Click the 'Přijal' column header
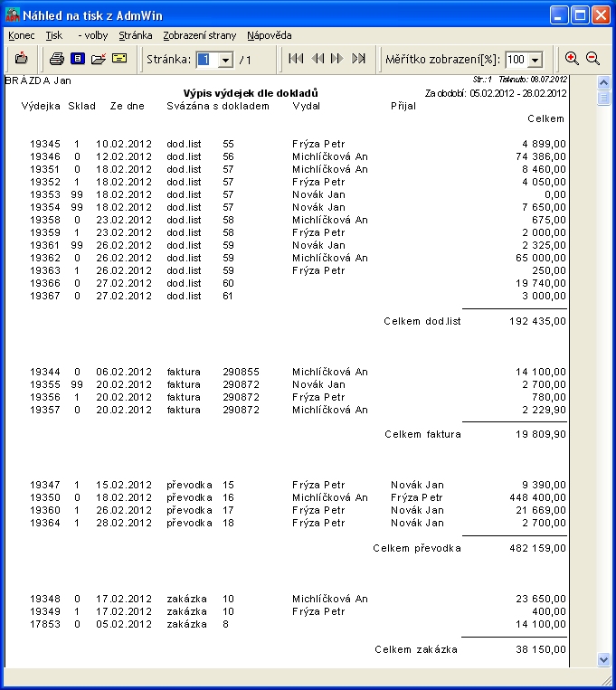Image resolution: width=616 pixels, height=690 pixels. (403, 106)
